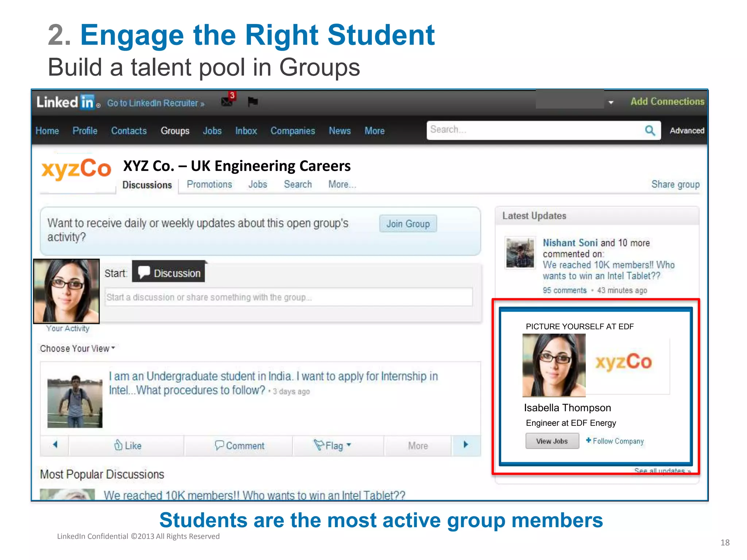The height and width of the screenshot is (560, 747).
Task: Click the Isabella Thompson name text
Action: point(568,408)
